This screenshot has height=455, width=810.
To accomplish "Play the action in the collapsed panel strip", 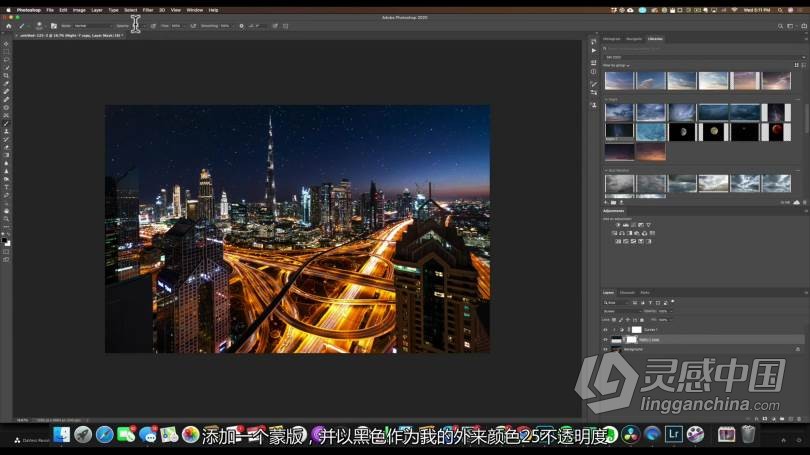I will pos(594,51).
